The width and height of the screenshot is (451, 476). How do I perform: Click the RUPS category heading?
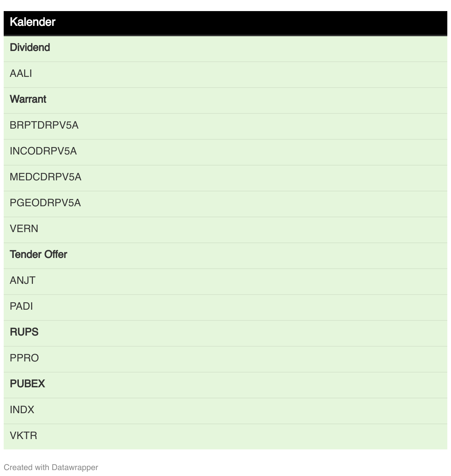point(24,332)
